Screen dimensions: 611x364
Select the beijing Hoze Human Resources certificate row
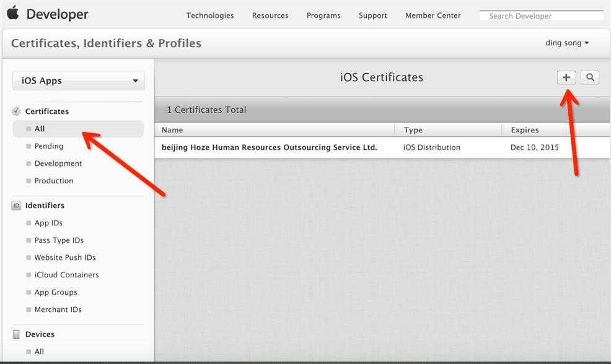coord(382,147)
